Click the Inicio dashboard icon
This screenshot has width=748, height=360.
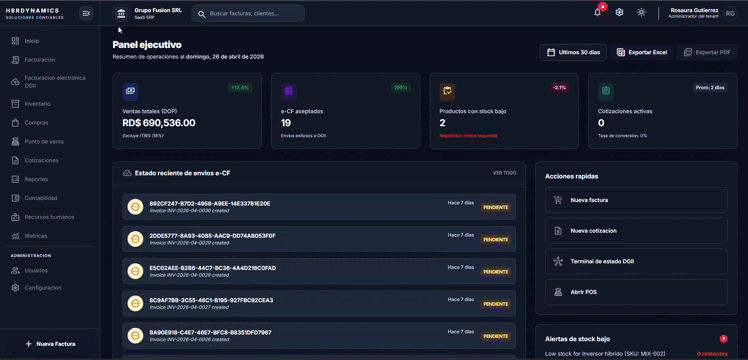[x=15, y=41]
